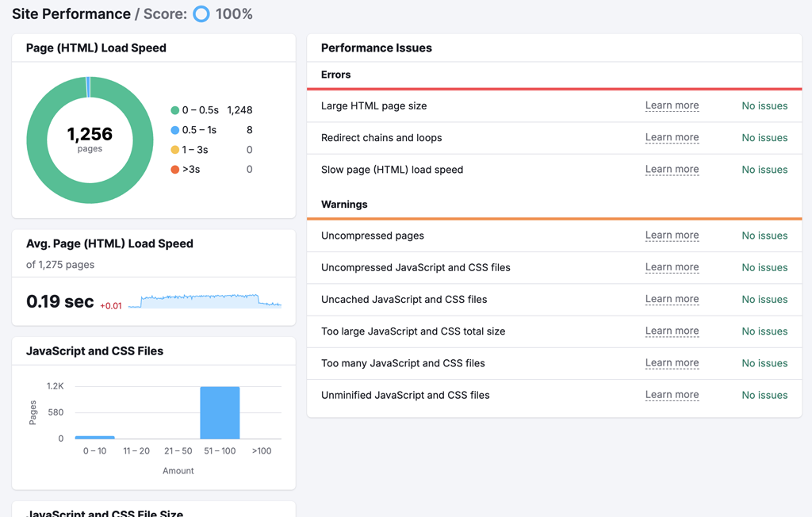Click the 21 – 50 axis label in files chart
Image resolution: width=812 pixels, height=517 pixels.
coord(178,451)
